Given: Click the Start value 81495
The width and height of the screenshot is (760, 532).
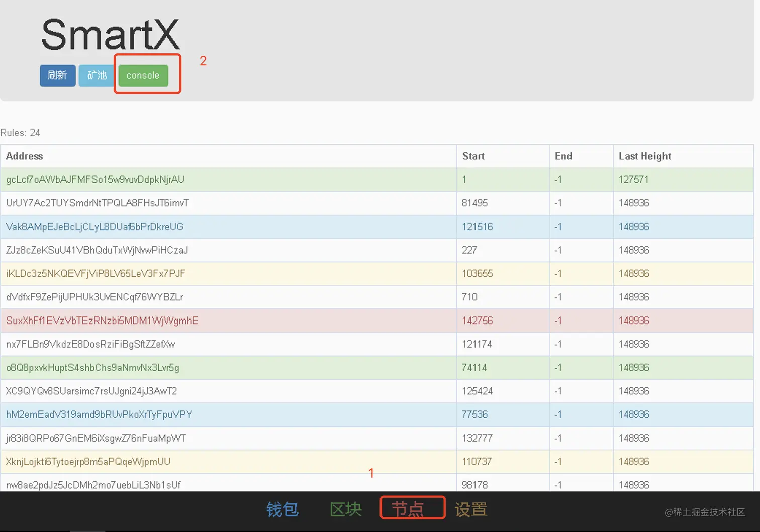Looking at the screenshot, I should 475,203.
